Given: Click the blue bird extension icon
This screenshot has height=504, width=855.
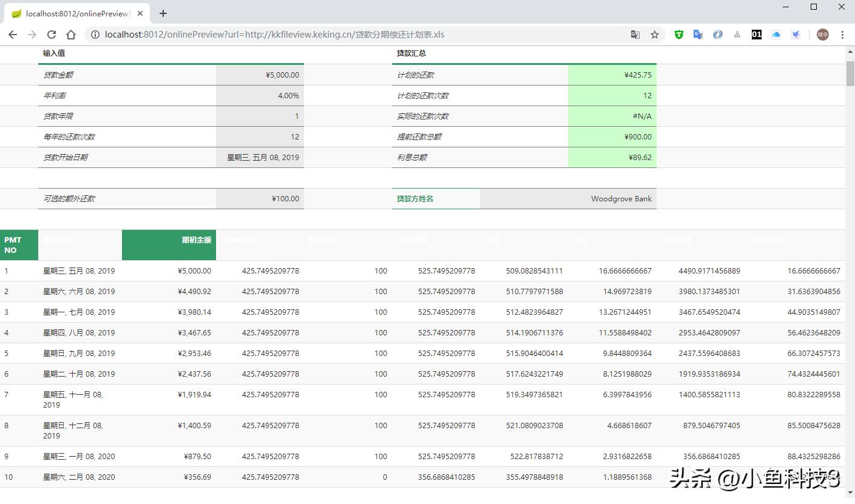Looking at the screenshot, I should point(796,35).
